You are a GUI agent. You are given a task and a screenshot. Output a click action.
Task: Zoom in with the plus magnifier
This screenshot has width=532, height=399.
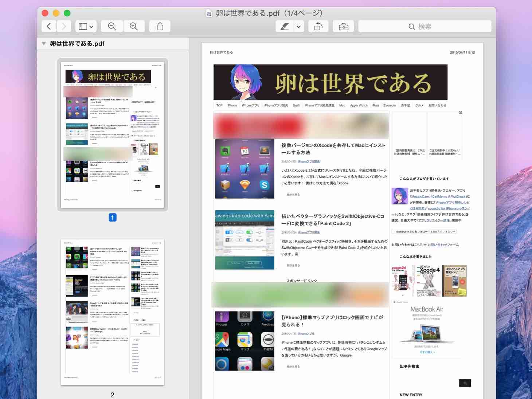(134, 27)
